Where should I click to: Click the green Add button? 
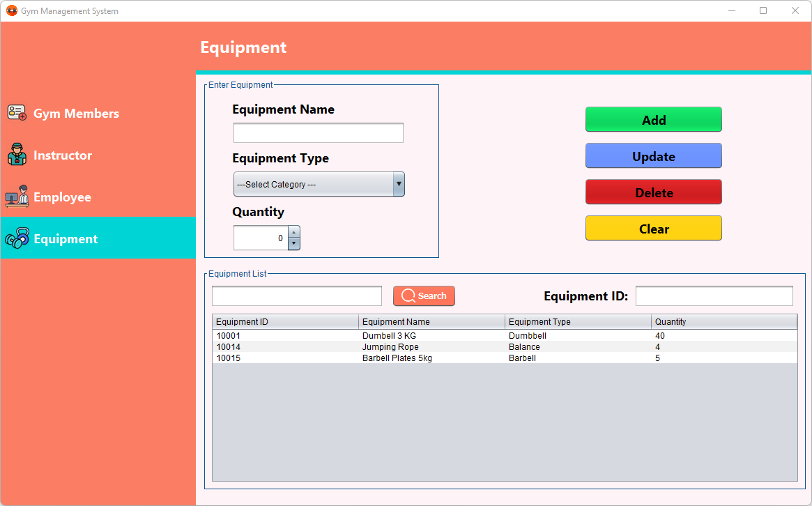coord(653,119)
